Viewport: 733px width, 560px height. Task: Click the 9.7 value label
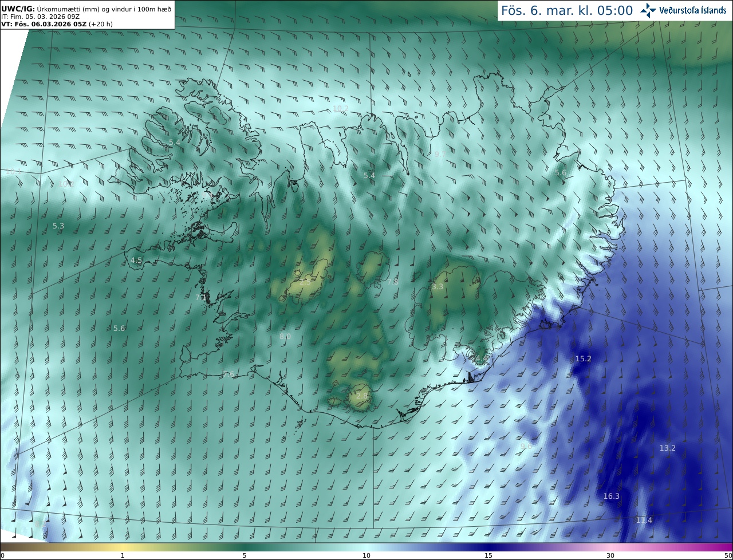click(439, 154)
